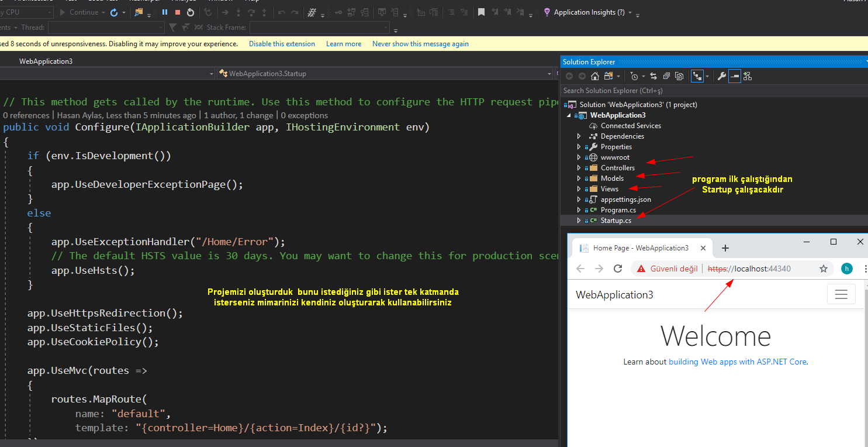
Task: Open a new Chrome tab
Action: pyautogui.click(x=725, y=248)
